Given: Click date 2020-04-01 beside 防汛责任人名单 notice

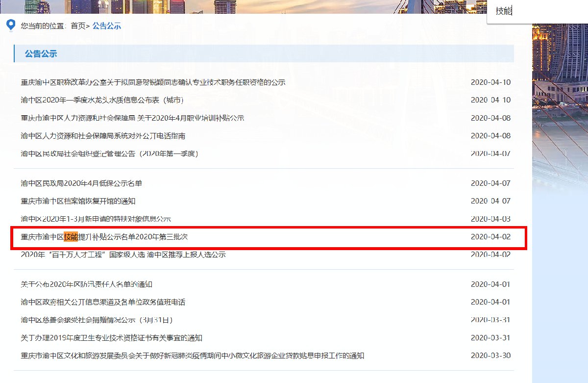Looking at the screenshot, I should tap(490, 284).
